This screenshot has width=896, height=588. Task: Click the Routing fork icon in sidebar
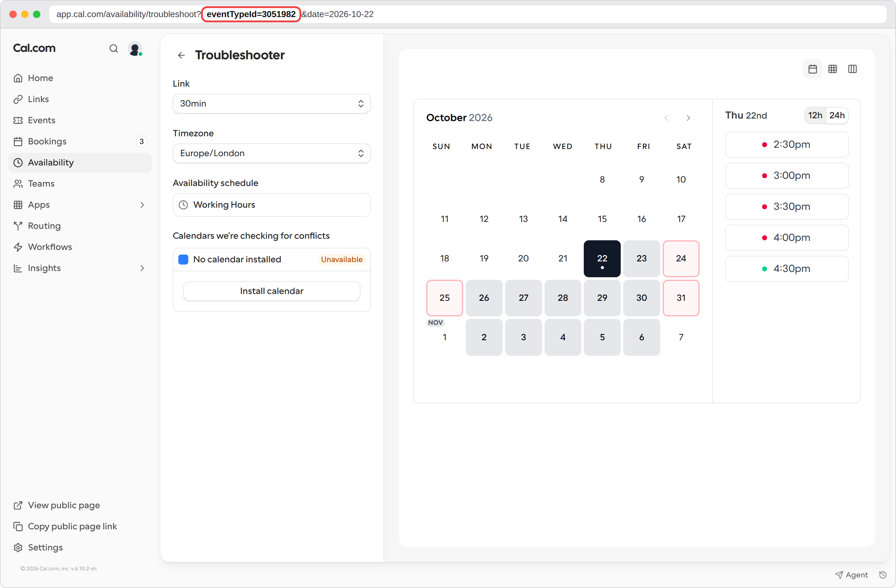pos(18,226)
